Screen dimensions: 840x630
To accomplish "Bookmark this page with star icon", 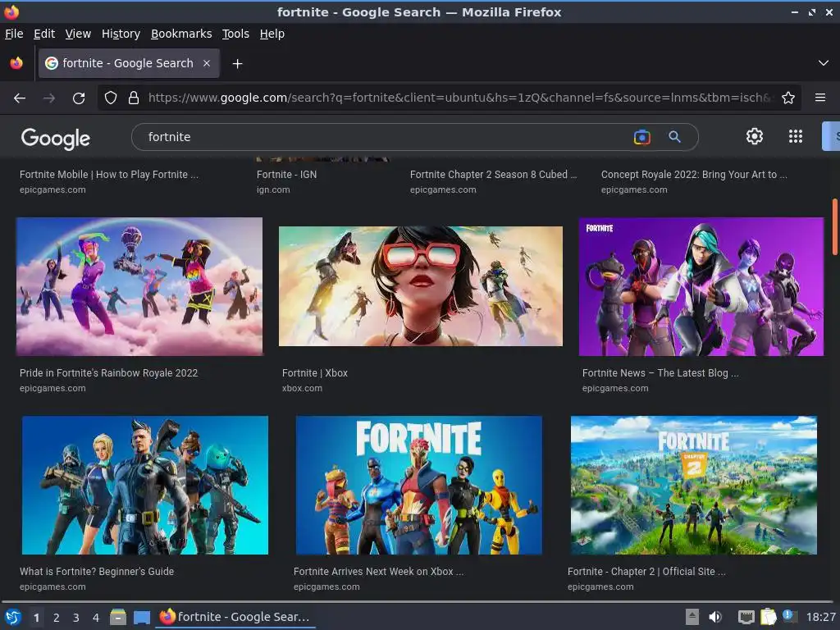I will (x=788, y=98).
